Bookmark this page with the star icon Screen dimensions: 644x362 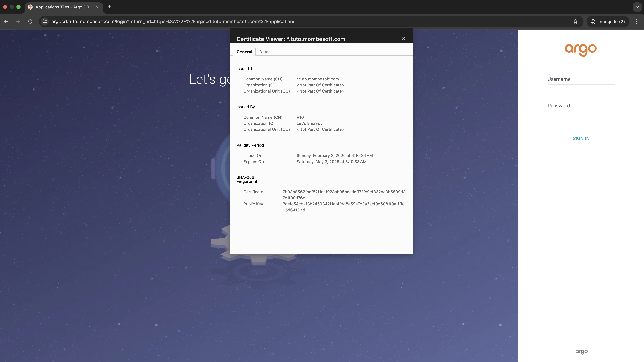(575, 21)
